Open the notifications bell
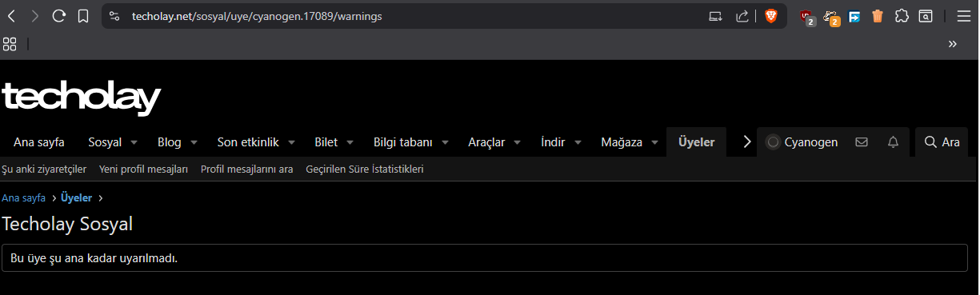Image resolution: width=980 pixels, height=295 pixels. tap(894, 142)
